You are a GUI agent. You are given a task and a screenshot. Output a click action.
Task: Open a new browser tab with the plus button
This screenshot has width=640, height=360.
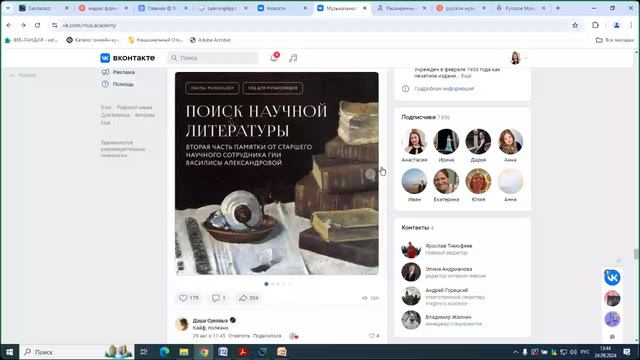(558, 8)
